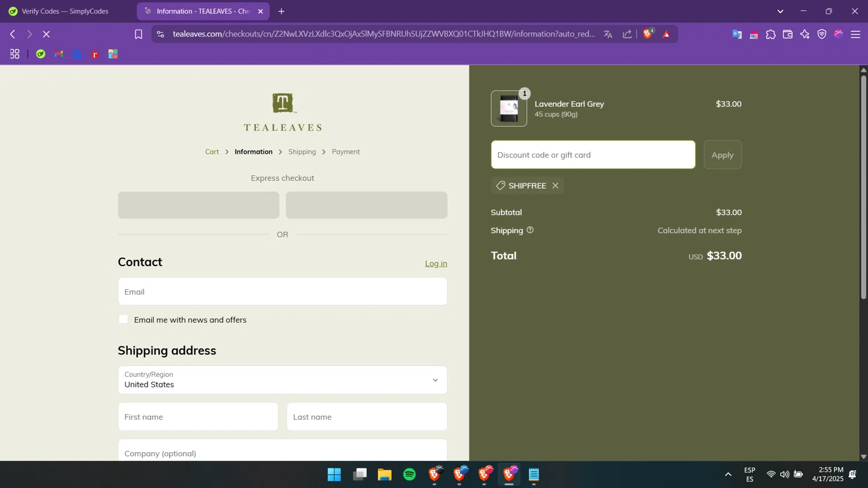868x488 pixels.
Task: Close the TEALEAVES checkout tab
Action: pos(260,11)
